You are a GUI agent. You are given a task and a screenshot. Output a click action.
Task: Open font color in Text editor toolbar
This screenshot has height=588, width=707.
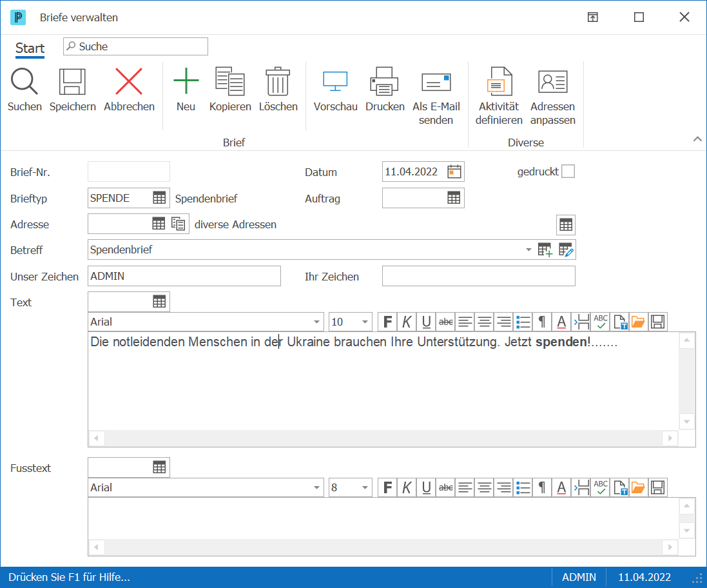tap(561, 322)
